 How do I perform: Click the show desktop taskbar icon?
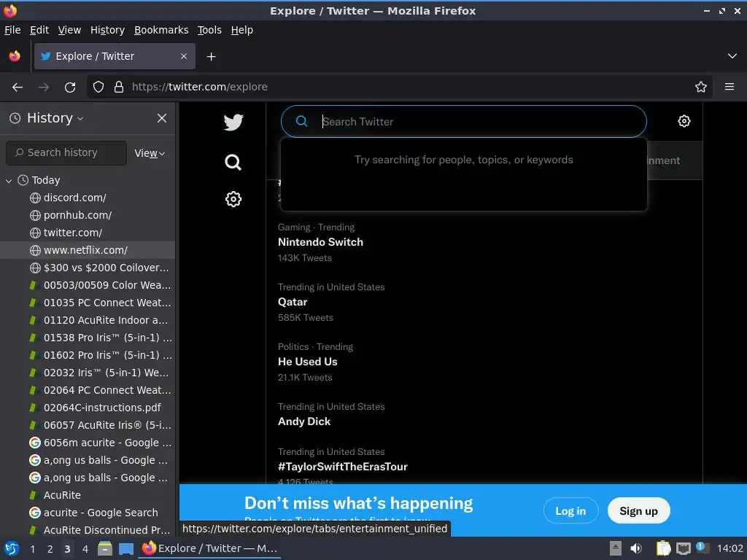coord(125,548)
